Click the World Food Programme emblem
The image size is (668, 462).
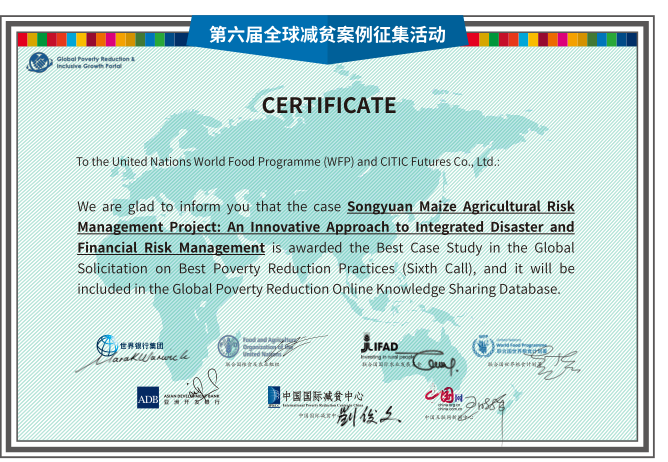pos(483,346)
